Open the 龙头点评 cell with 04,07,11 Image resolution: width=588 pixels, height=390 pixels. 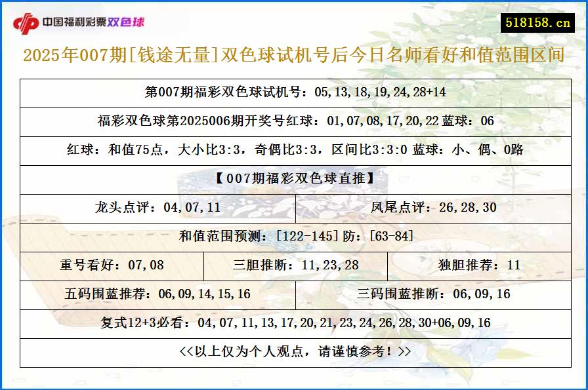157,208
